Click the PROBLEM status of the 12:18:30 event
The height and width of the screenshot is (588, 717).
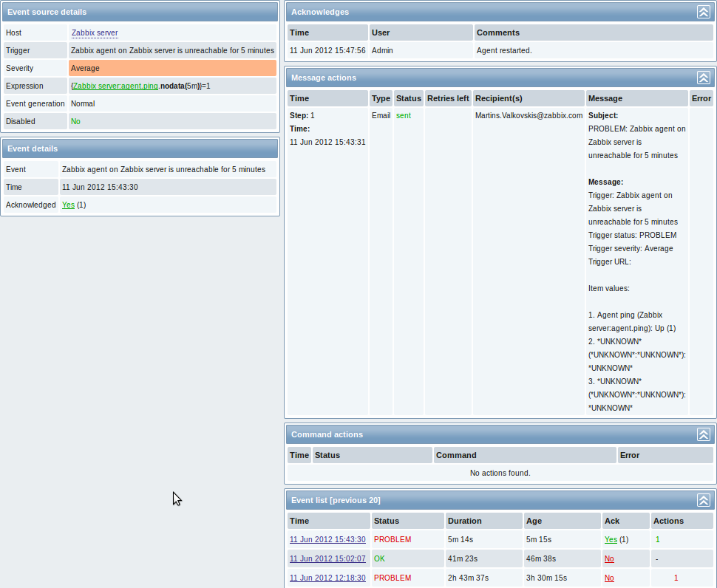[393, 578]
